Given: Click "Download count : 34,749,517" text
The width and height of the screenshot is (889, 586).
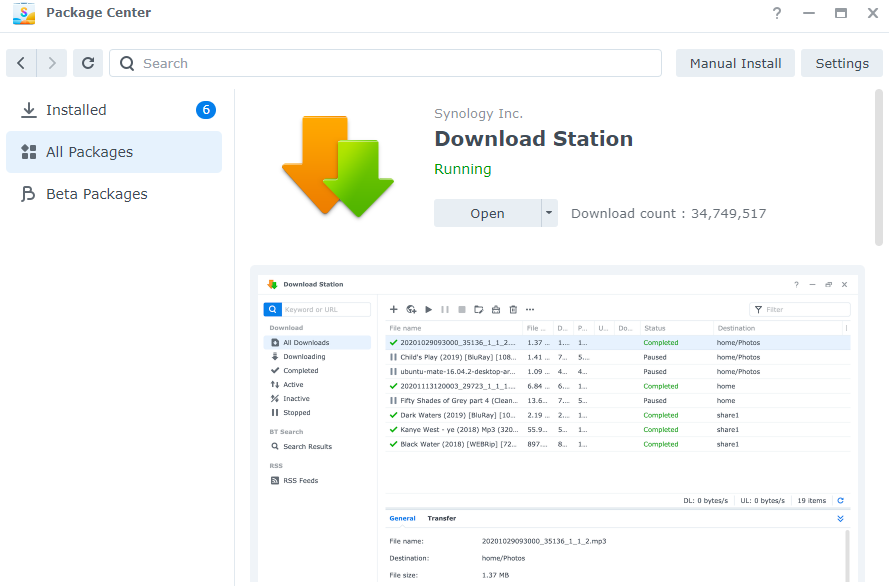Looking at the screenshot, I should (x=668, y=214).
